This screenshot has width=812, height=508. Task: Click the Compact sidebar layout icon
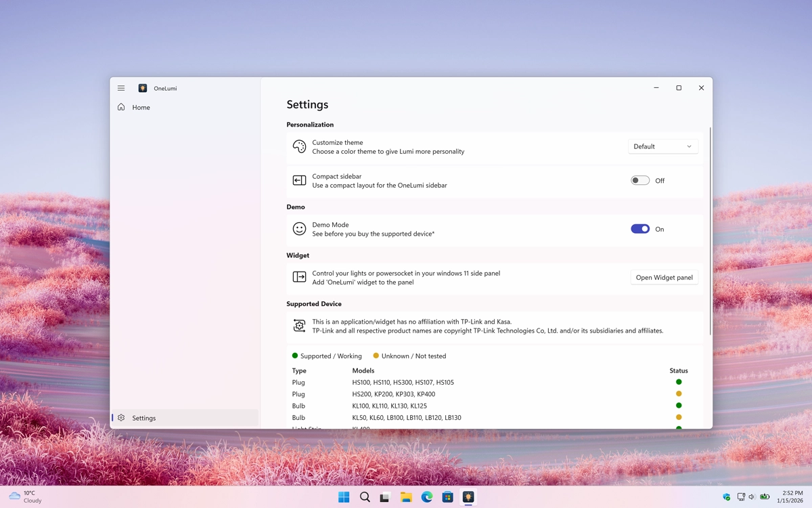[299, 181]
